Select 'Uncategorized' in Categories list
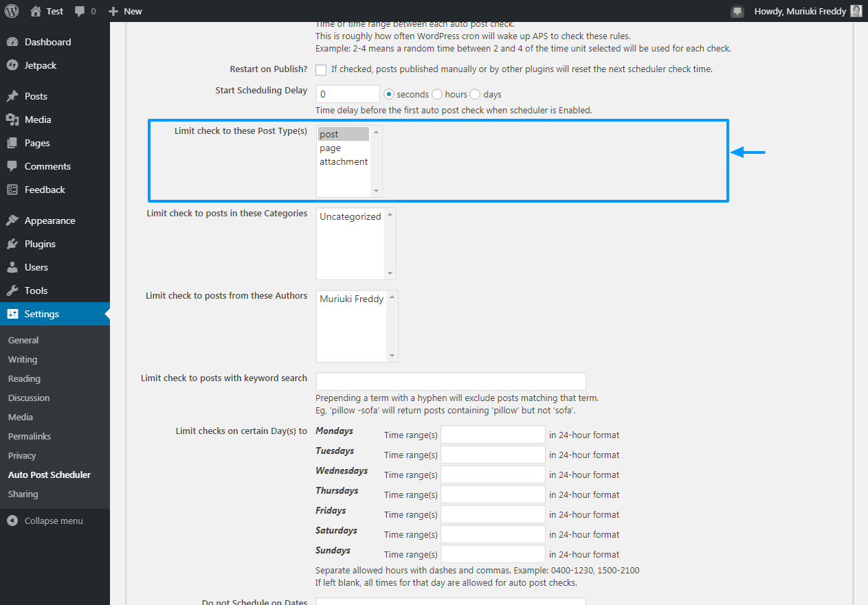Viewport: 868px width, 605px height. click(350, 216)
